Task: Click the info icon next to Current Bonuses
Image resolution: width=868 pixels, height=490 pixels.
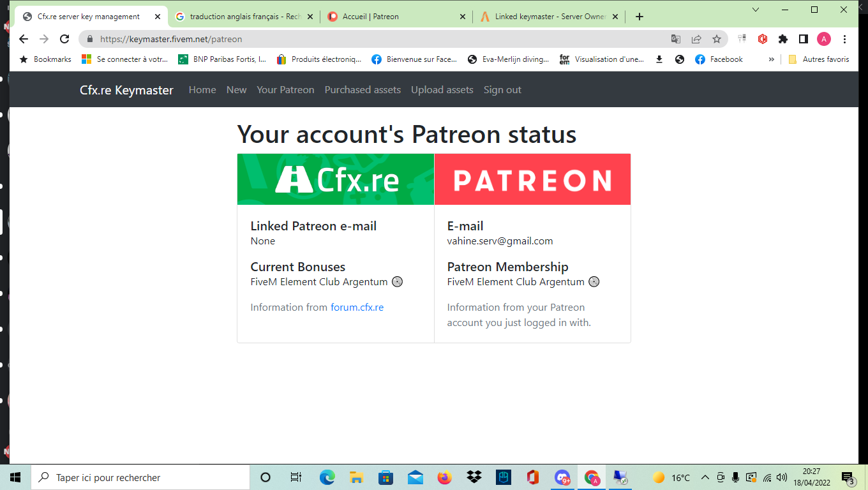Action: click(x=397, y=282)
